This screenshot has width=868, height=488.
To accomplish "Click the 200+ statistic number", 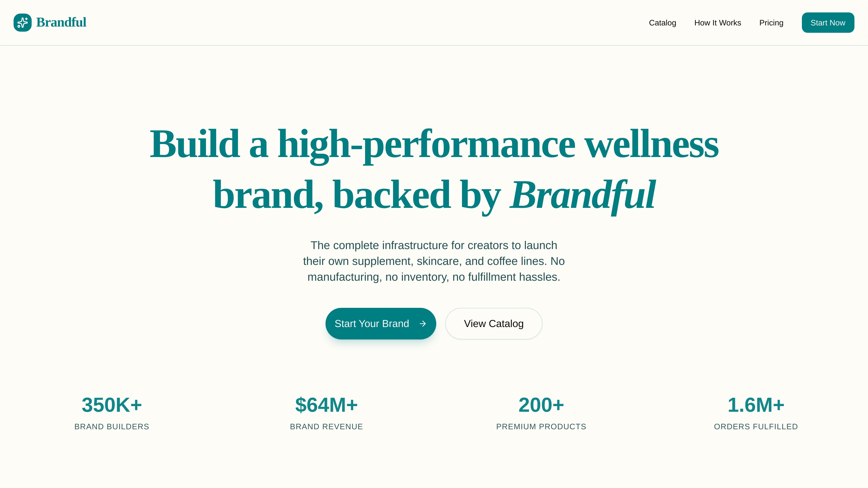I will tap(541, 405).
